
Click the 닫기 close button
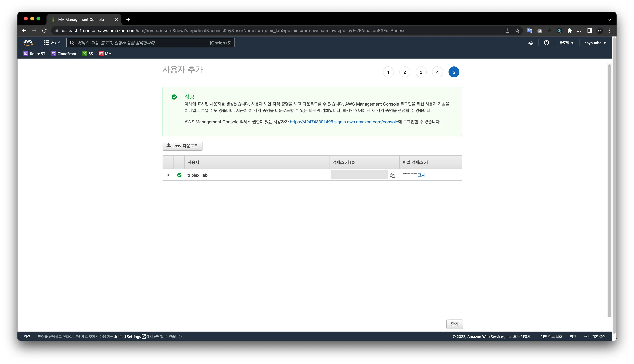tap(454, 324)
